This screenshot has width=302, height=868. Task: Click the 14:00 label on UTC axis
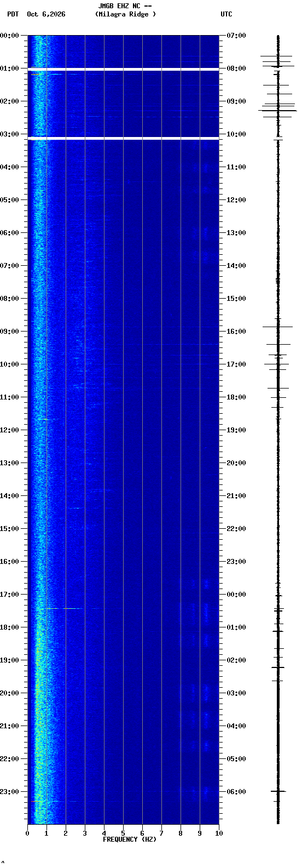point(236,266)
